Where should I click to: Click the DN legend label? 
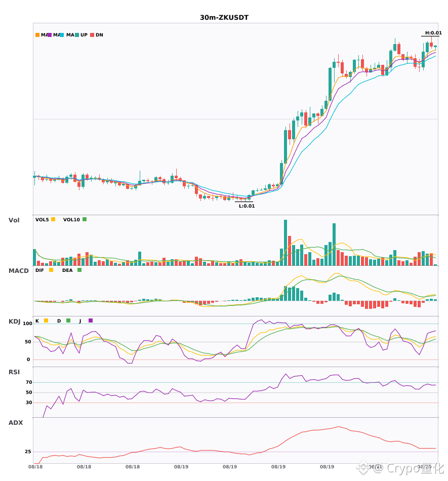[x=99, y=35]
